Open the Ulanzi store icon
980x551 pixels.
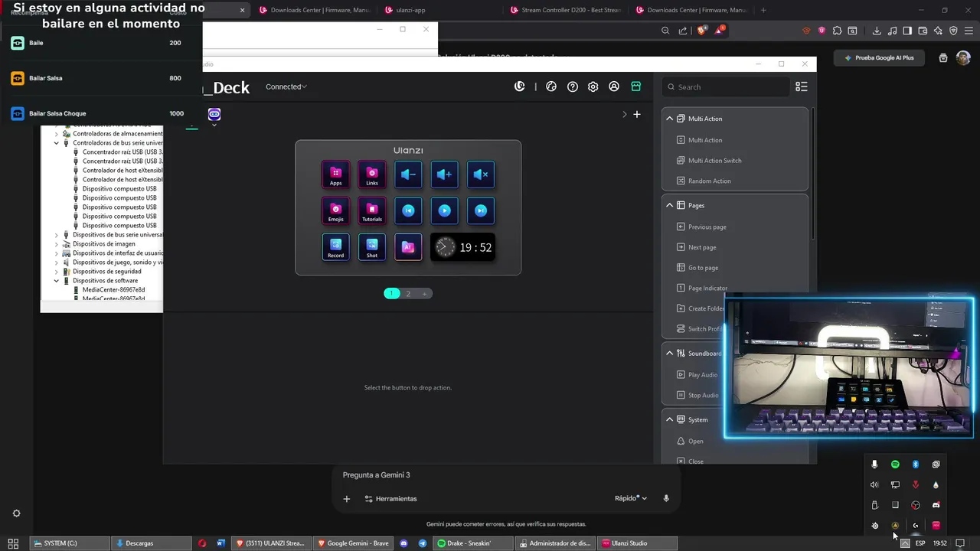tap(635, 86)
